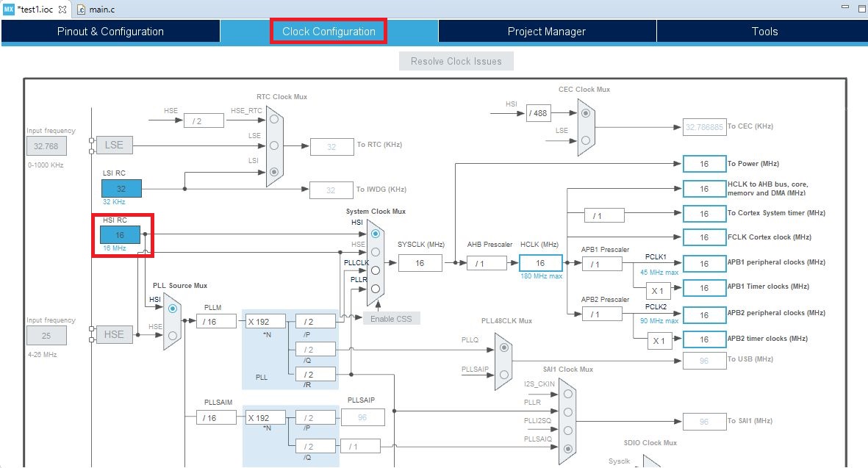868x468 pixels.
Task: Choose LSE as RTC Clock Mux source
Action: (x=273, y=145)
